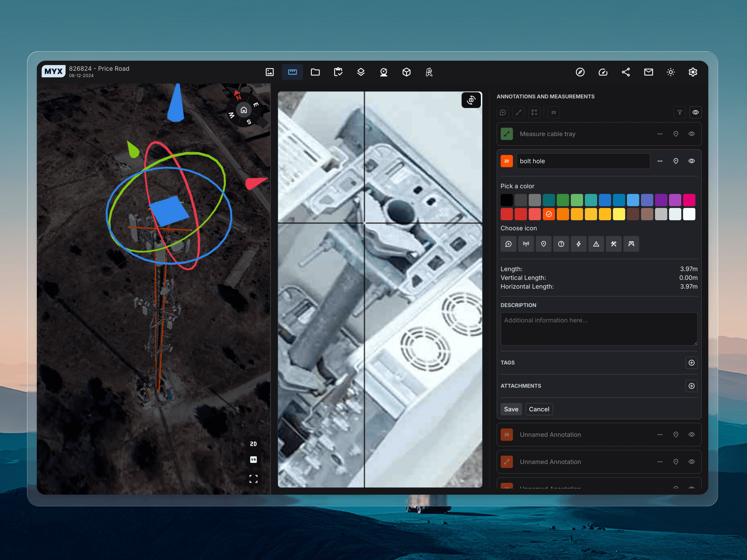Click the 3D cube model icon
The height and width of the screenshot is (560, 747).
point(406,72)
